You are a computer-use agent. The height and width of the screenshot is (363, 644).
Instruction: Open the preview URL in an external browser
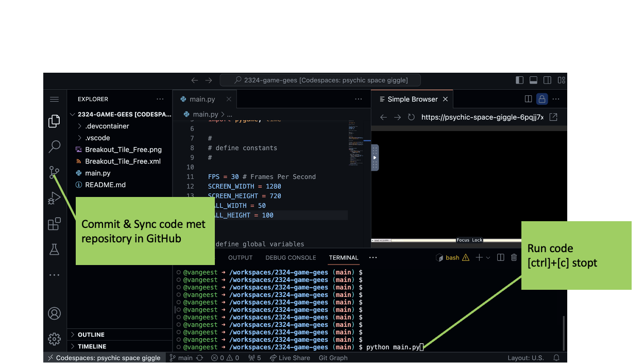point(553,117)
